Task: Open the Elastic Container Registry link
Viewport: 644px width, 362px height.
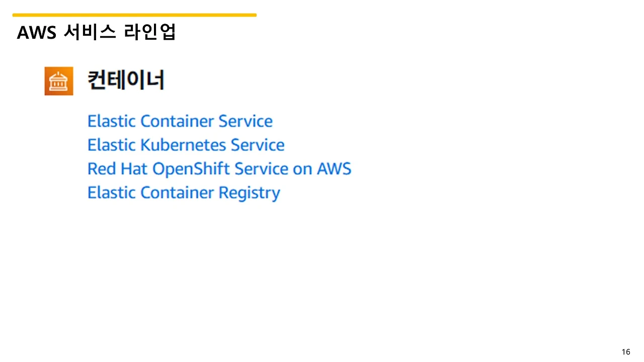Action: (x=184, y=193)
